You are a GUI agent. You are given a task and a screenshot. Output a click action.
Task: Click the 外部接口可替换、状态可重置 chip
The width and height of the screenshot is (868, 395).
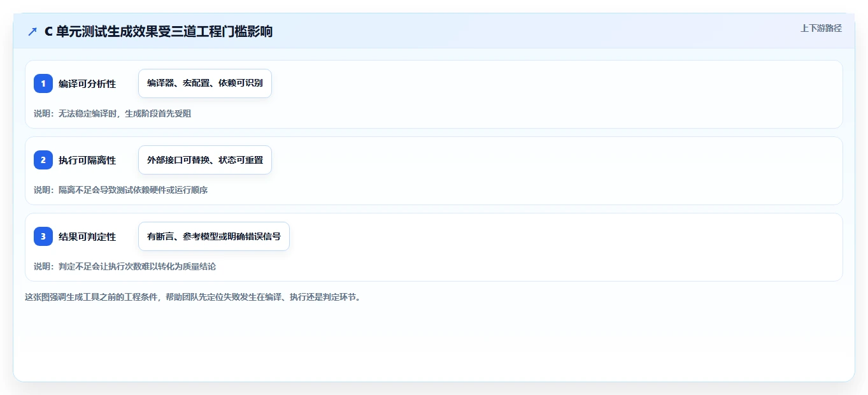(x=205, y=160)
